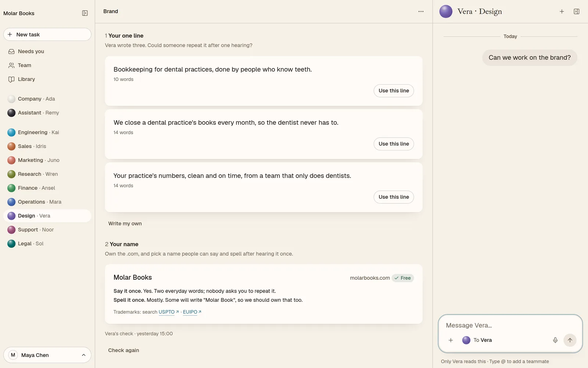Open Research · Wren agent
This screenshot has width=588, height=368.
[47, 174]
